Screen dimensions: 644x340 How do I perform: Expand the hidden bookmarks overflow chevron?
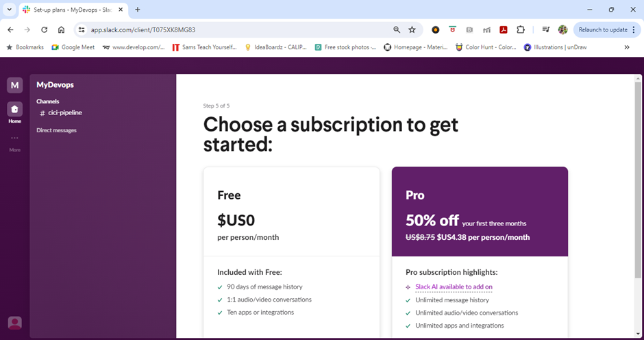click(627, 47)
